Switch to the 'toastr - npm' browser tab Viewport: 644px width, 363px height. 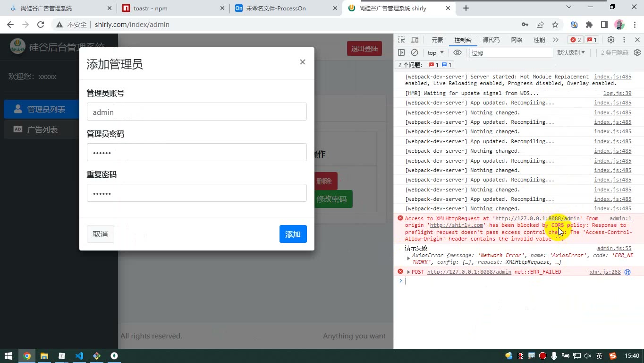173,8
